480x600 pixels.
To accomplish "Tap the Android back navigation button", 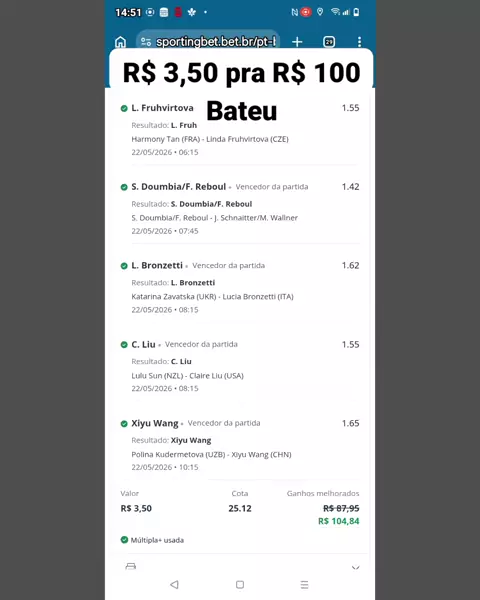I will pyautogui.click(x=175, y=584).
